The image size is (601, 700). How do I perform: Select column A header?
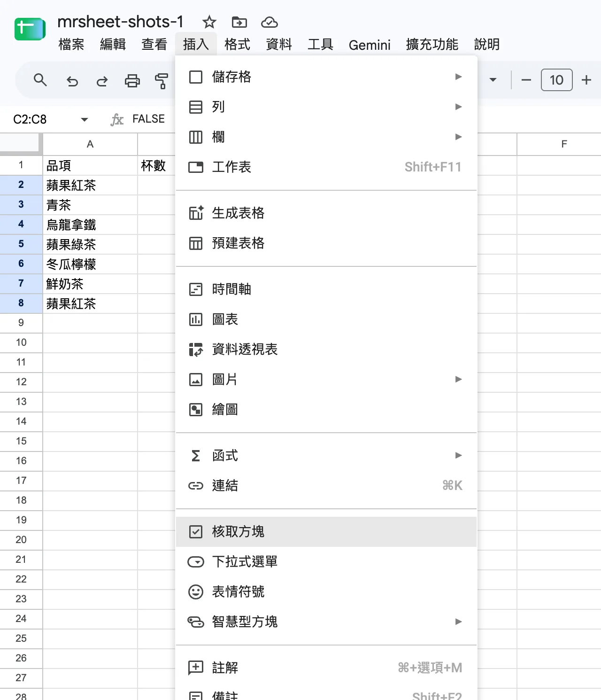[90, 144]
